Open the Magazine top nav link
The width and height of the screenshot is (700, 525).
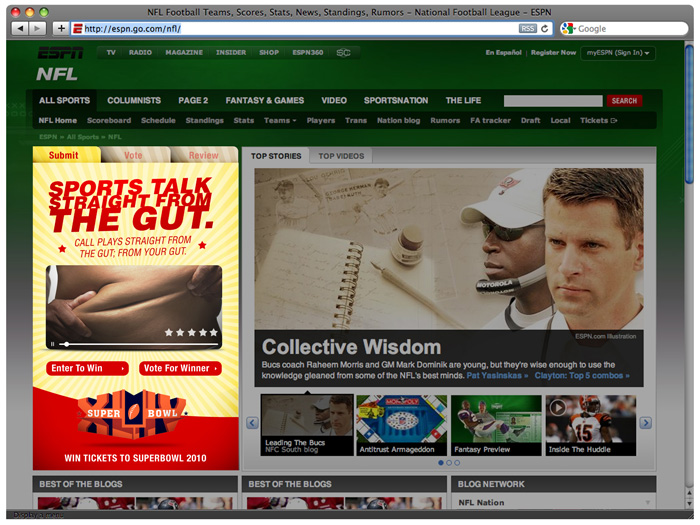tap(184, 53)
